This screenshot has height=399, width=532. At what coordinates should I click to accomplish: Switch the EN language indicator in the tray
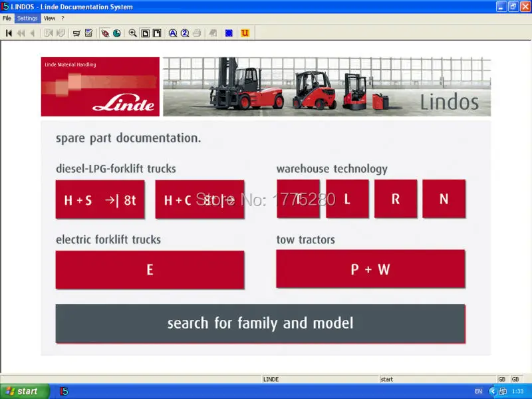point(479,392)
